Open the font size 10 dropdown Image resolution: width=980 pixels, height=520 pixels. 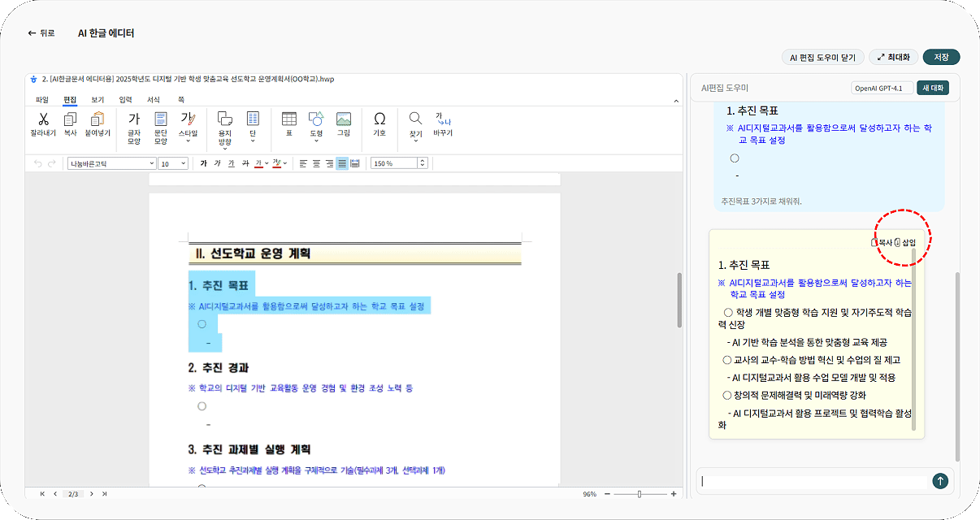(173, 163)
